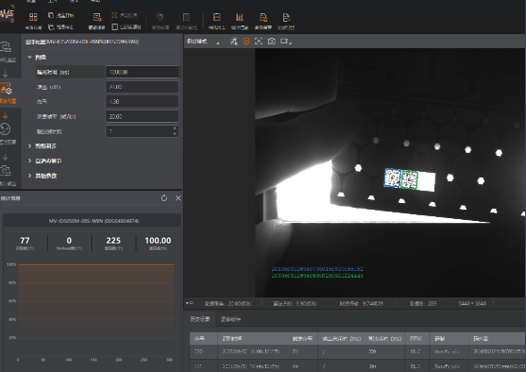Viewport: 526px width, 372px height.
Task: Click the crosshair record icon in image toolbar
Action: coord(246,41)
